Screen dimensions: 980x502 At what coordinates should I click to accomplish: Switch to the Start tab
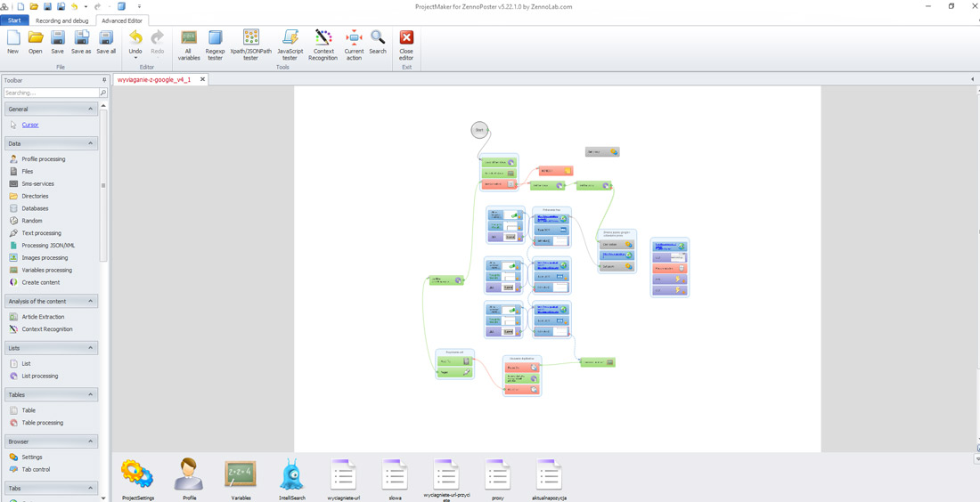coord(14,20)
